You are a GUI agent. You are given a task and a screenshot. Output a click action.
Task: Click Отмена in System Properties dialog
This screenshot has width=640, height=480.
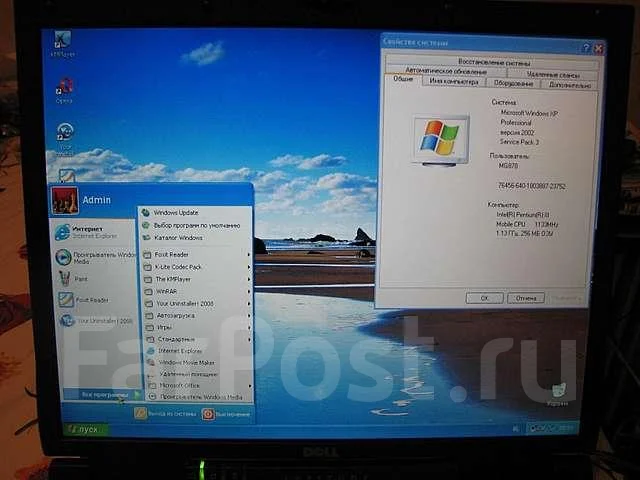click(526, 298)
